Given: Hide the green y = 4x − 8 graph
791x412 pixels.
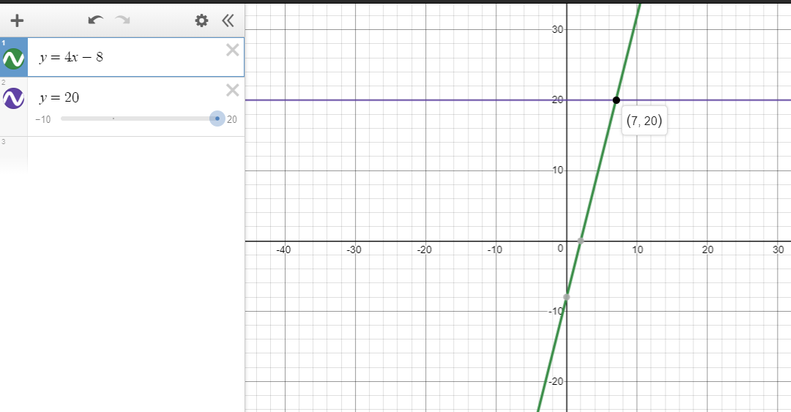Looking at the screenshot, I should (x=14, y=59).
